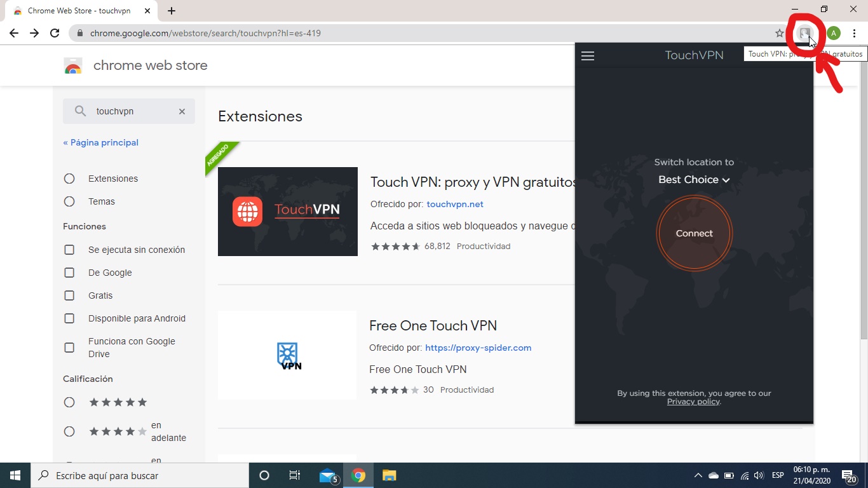This screenshot has width=868, height=488.
Task: Open the notification action center
Action: [x=849, y=475]
